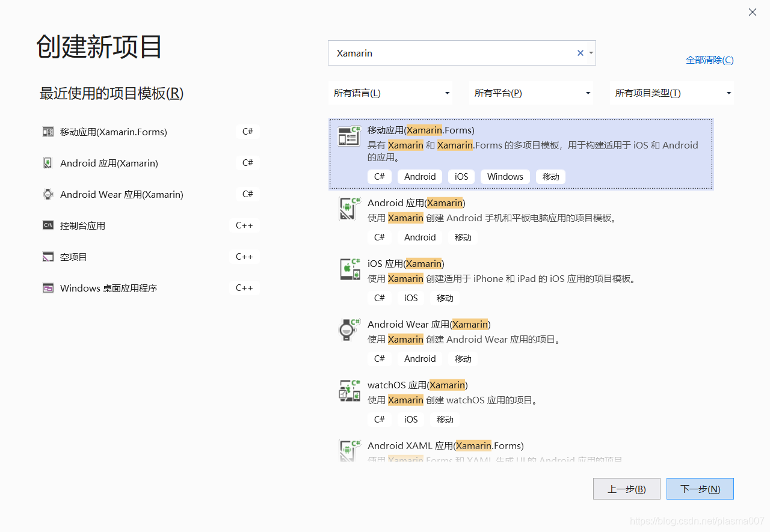This screenshot has height=532, width=770.
Task: Click the 移动 tag under iOS 应用 result
Action: pyautogui.click(x=445, y=298)
